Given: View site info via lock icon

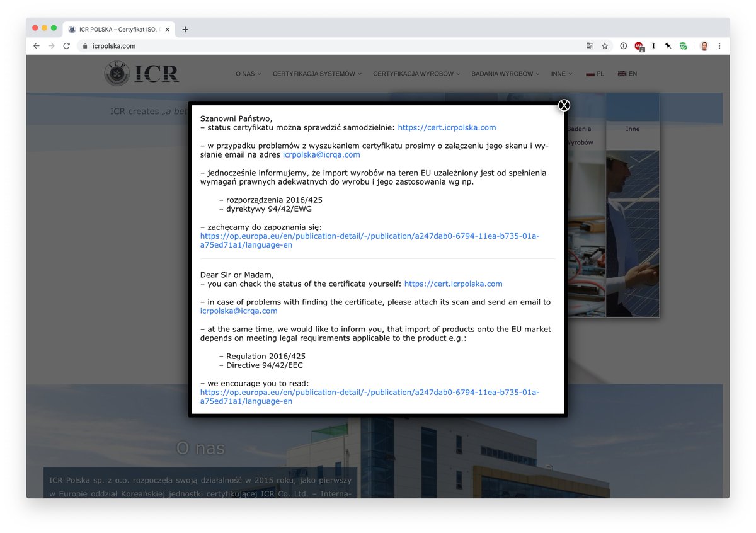Looking at the screenshot, I should [x=85, y=46].
